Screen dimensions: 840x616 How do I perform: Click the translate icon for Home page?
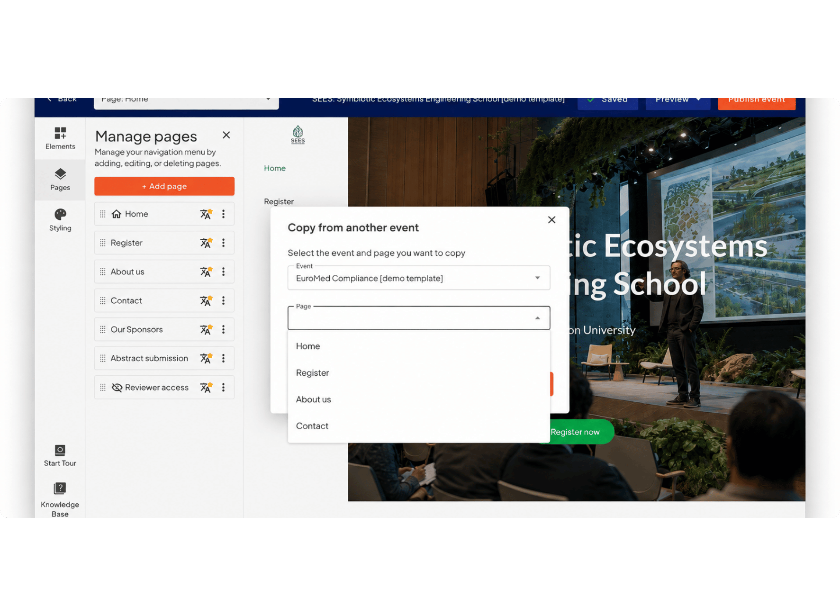click(206, 214)
